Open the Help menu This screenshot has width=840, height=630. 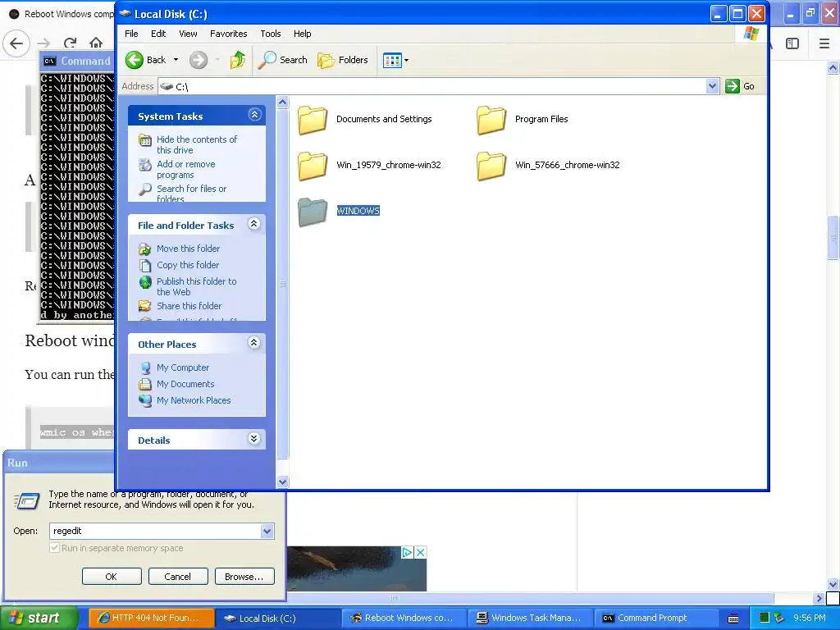(x=302, y=34)
